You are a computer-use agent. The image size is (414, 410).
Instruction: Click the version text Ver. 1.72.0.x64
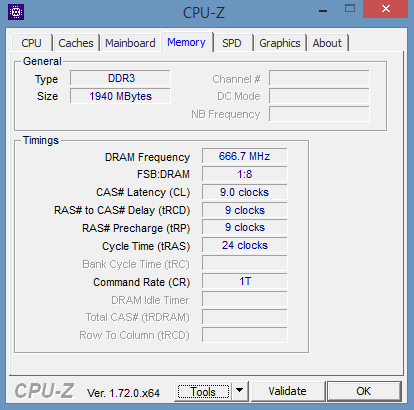click(x=123, y=393)
